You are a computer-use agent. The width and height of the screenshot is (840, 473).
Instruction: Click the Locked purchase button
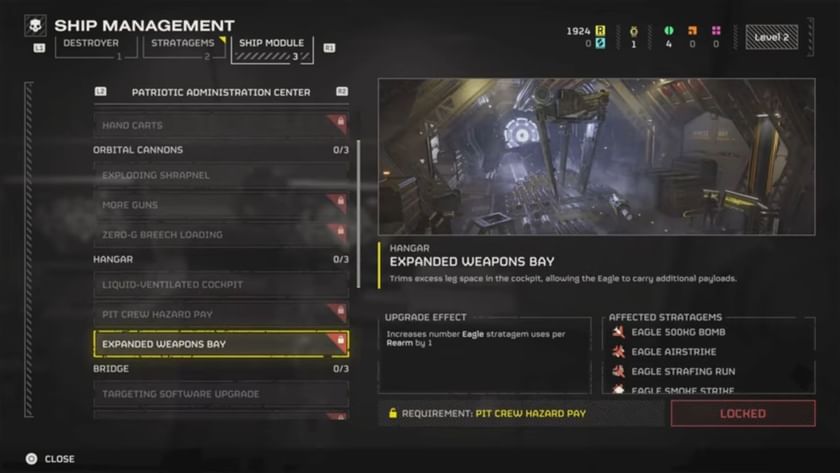coord(743,414)
